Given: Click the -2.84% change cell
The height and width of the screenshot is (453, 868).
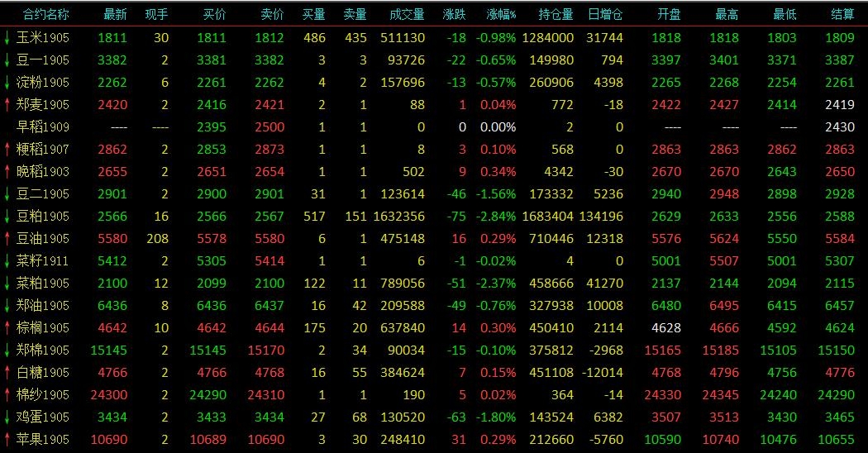Looking at the screenshot, I should click(x=496, y=217).
